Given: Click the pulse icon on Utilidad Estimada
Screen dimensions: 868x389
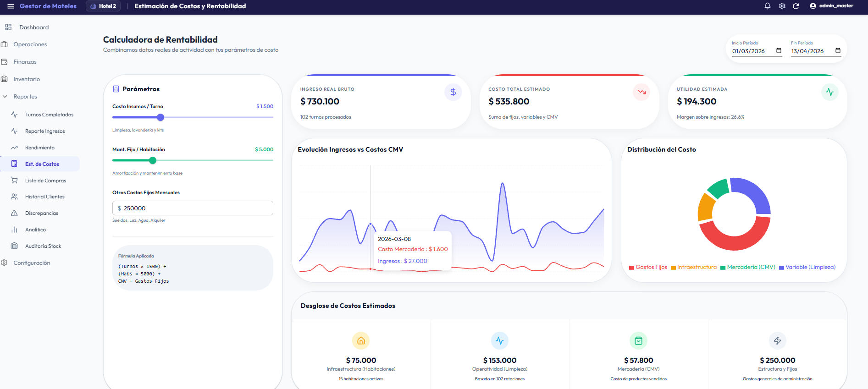Looking at the screenshot, I should click(x=829, y=92).
